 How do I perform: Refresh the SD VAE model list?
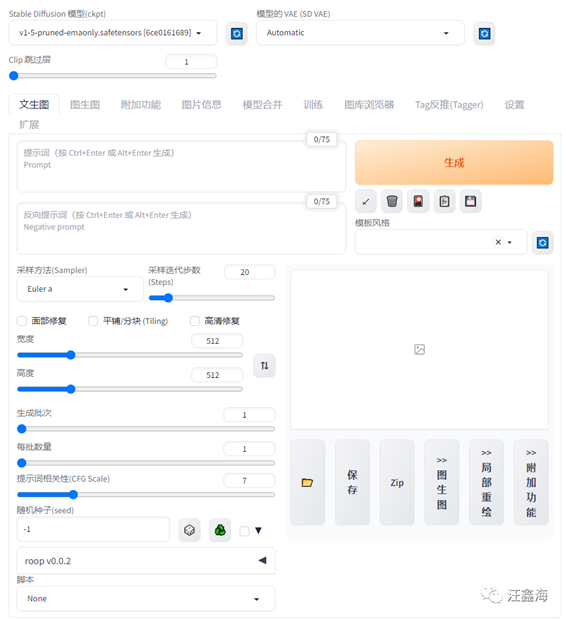point(484,33)
